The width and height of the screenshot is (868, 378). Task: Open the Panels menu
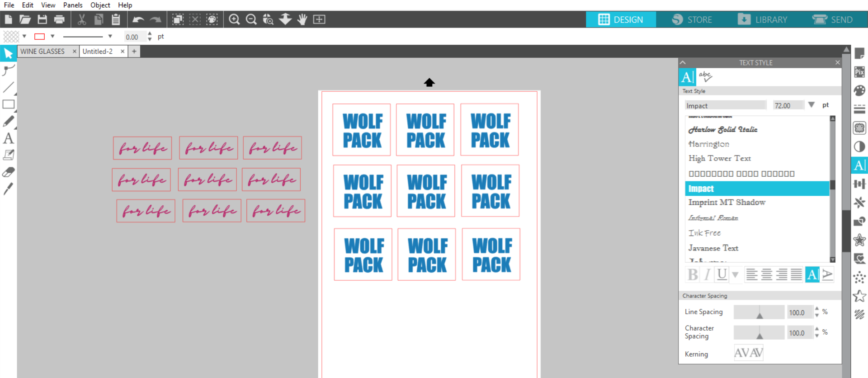coord(73,5)
